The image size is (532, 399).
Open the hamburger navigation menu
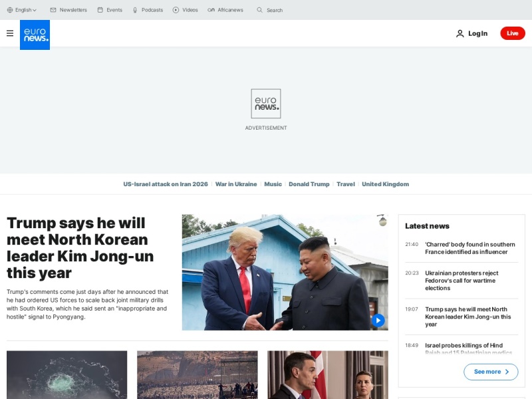pos(10,33)
